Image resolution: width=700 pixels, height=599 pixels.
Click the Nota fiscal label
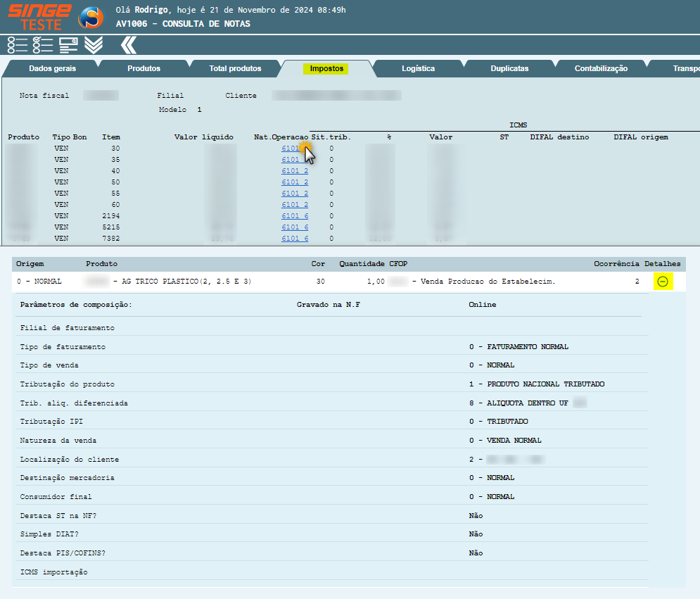pyautogui.click(x=44, y=96)
